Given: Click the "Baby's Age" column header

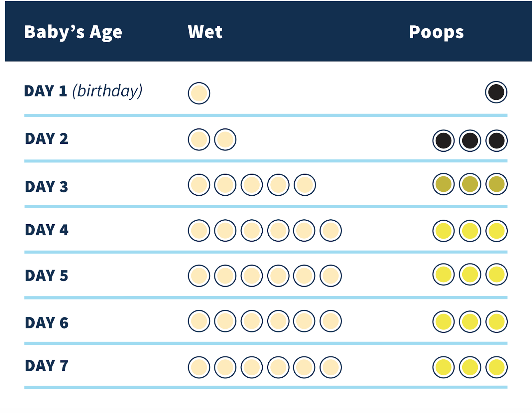Looking at the screenshot, I should [x=73, y=32].
